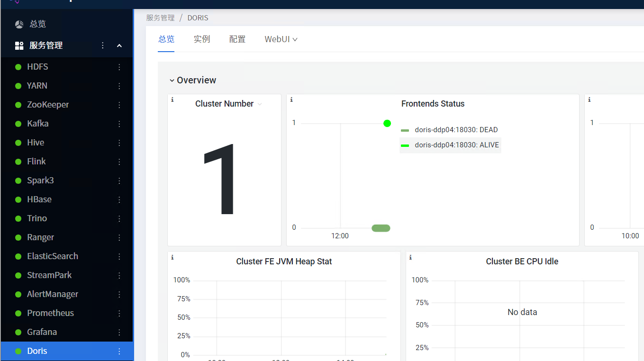Image resolution: width=644 pixels, height=361 pixels.
Task: Click the info icon on FE JVM Heap Stat
Action: tap(172, 257)
